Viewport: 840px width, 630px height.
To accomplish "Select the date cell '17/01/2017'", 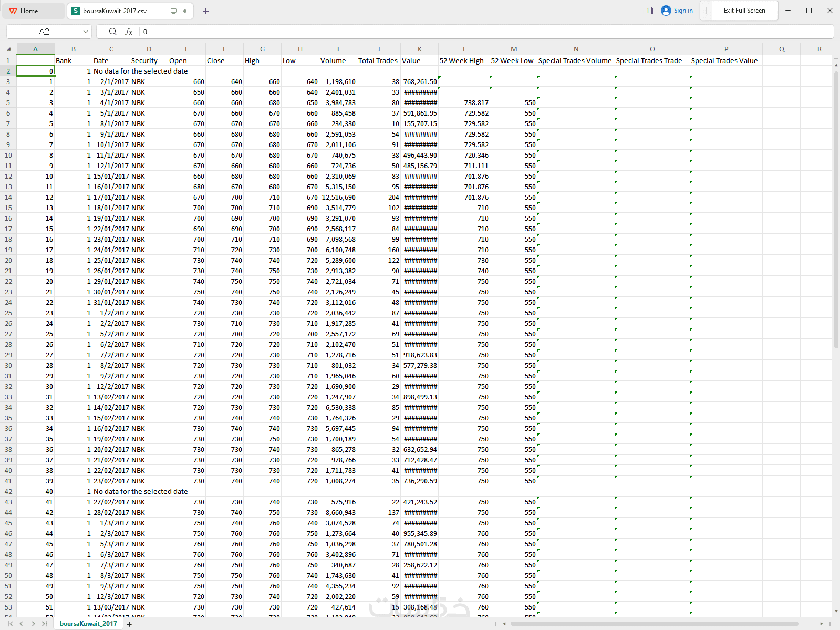I will (111, 197).
